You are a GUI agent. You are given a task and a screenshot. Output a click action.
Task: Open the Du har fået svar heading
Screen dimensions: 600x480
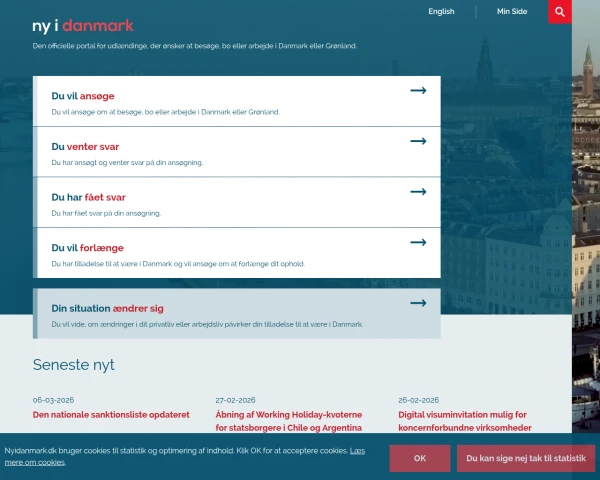(88, 197)
